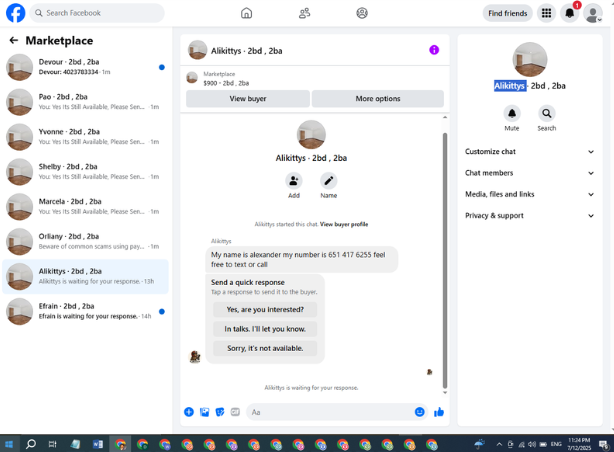Expand Media, files and links section
This screenshot has height=452, width=614.
coord(529,194)
